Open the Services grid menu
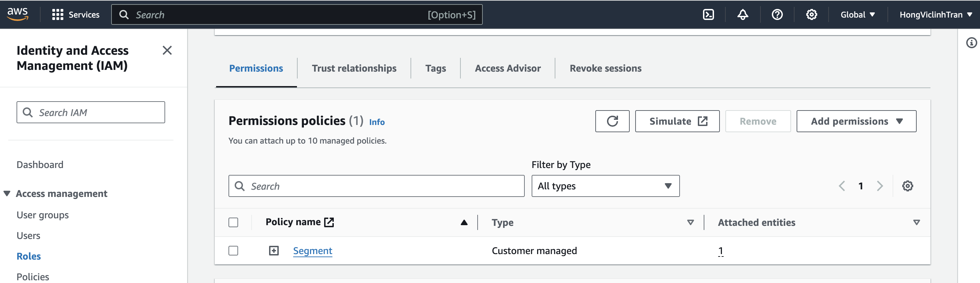This screenshot has width=980, height=283. pyautogui.click(x=58, y=14)
